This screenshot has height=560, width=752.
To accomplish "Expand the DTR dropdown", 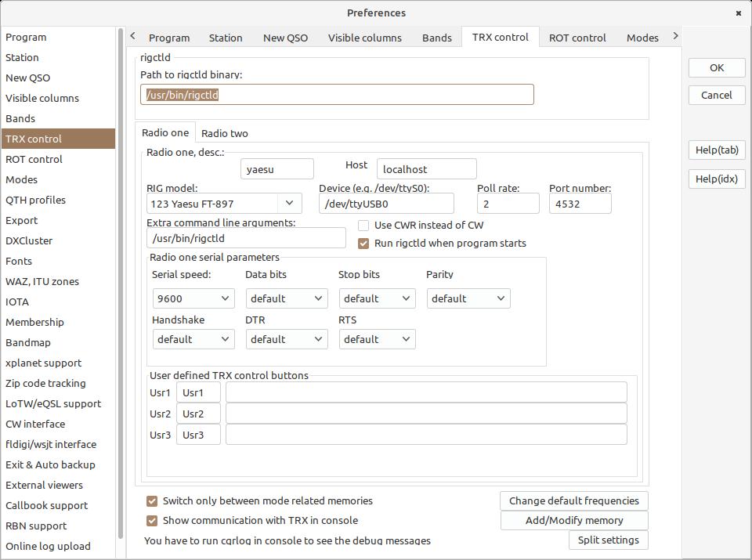I will pyautogui.click(x=287, y=339).
